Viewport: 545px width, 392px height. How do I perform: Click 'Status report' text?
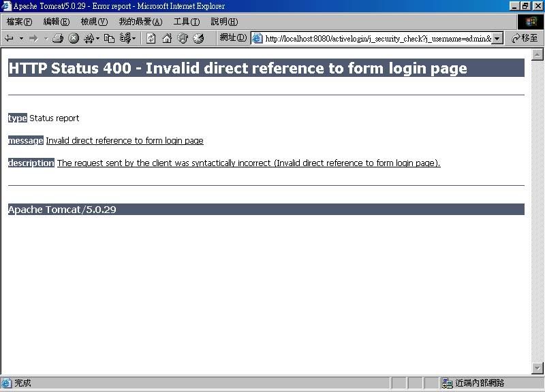point(54,118)
